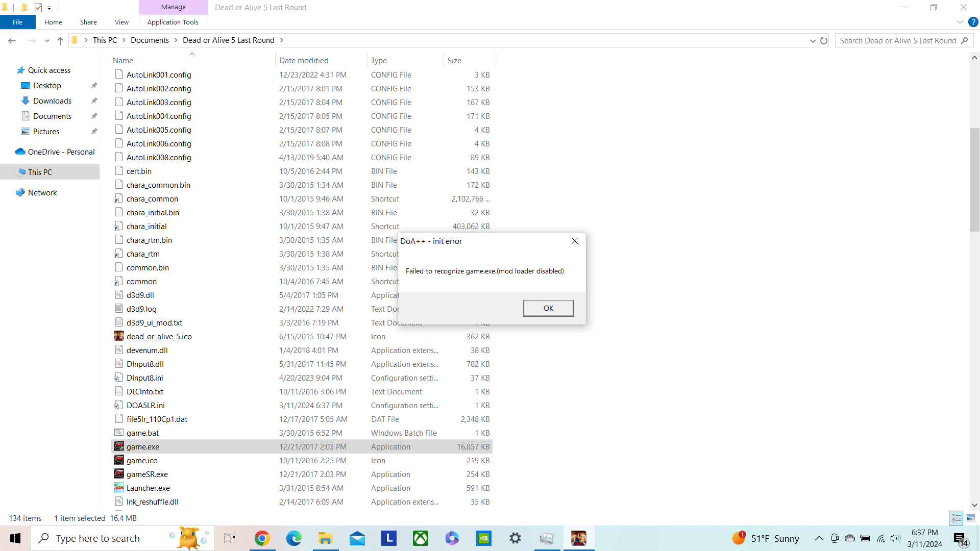Switch to the View ribbon tab
Viewport: 980px width, 551px height.
(121, 22)
